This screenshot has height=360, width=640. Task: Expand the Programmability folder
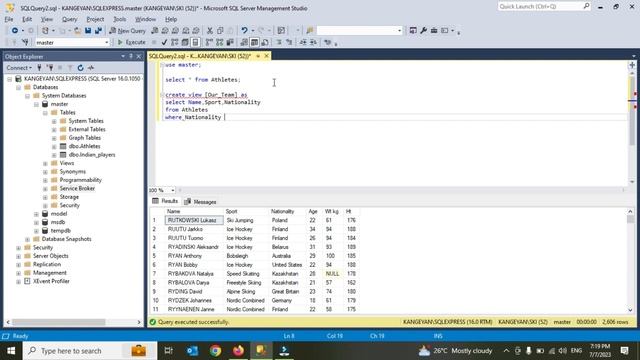pyautogui.click(x=45, y=180)
